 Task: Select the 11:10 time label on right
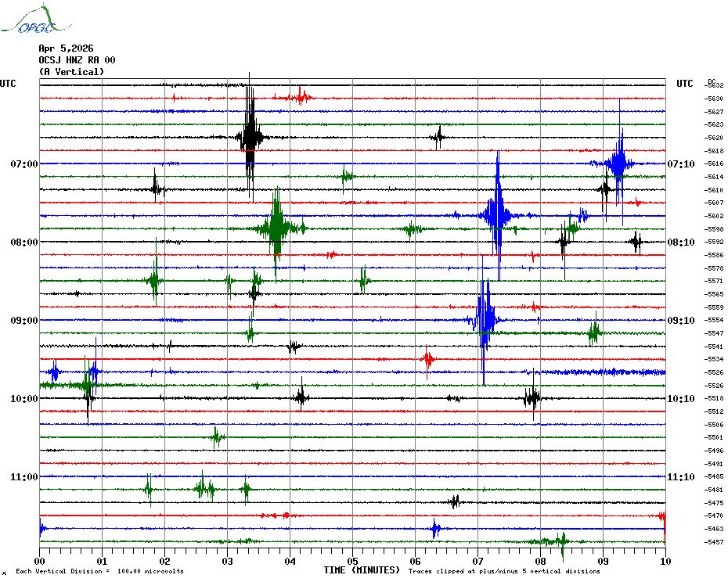pyautogui.click(x=681, y=477)
